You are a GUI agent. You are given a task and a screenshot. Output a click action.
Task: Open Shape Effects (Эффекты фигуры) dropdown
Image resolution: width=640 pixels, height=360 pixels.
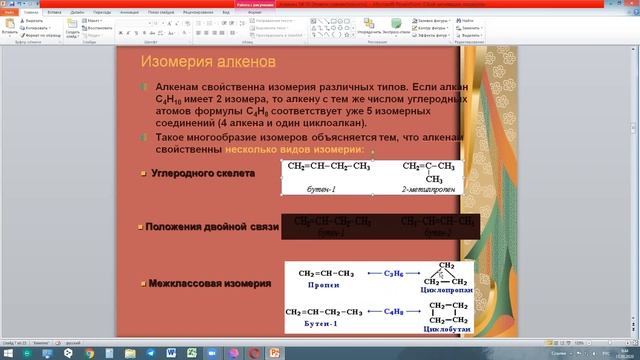point(431,36)
